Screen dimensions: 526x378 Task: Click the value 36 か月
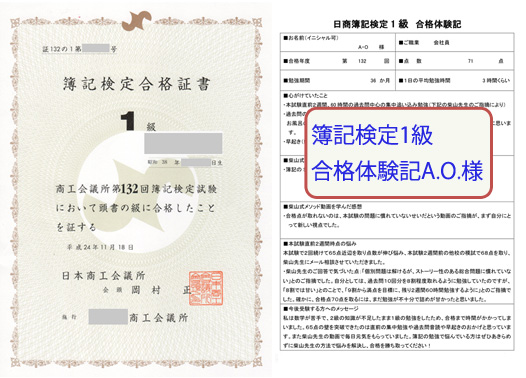[x=380, y=80]
